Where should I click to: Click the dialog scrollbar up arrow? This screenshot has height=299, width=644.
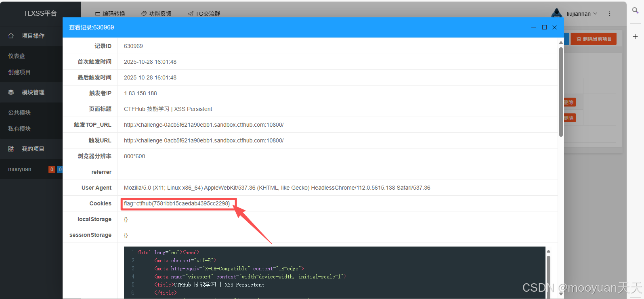(x=561, y=42)
